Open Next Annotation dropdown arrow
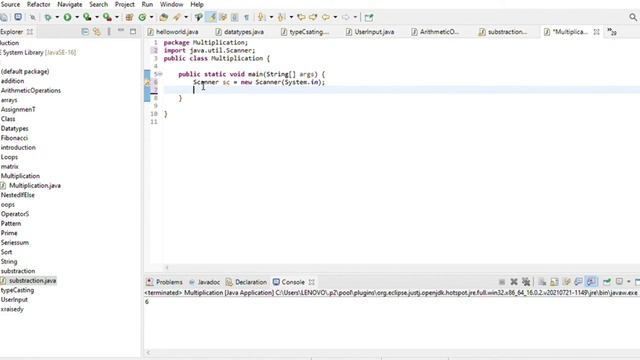The height and width of the screenshot is (360, 640). coord(271,17)
